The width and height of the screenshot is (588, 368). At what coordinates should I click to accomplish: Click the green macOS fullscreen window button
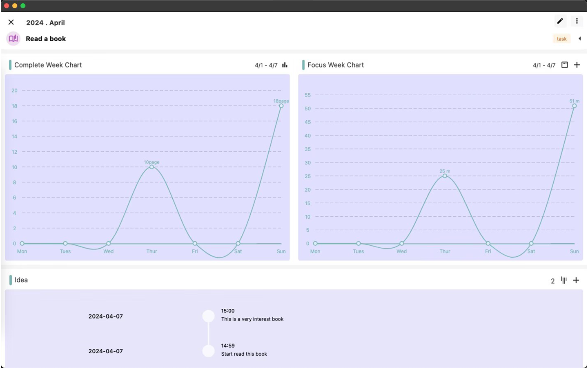coord(23,6)
